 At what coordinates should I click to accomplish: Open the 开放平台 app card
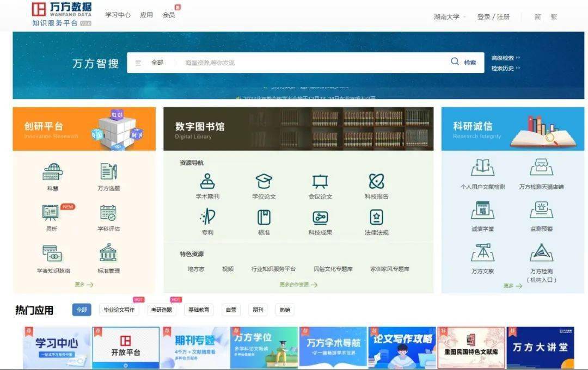[x=126, y=348]
